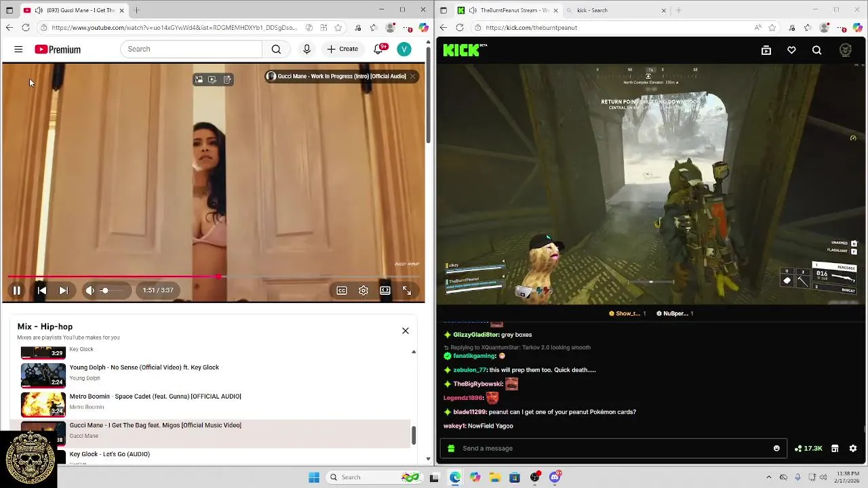
Task: Start voice search with microphone icon
Action: [x=307, y=49]
